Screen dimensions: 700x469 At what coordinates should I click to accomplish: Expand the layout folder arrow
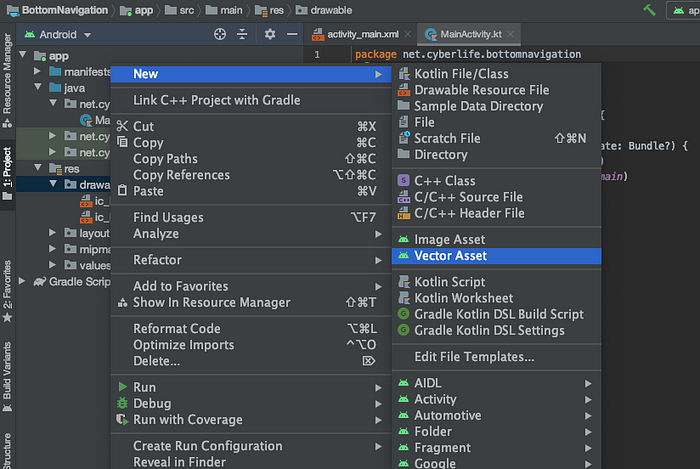[52, 232]
